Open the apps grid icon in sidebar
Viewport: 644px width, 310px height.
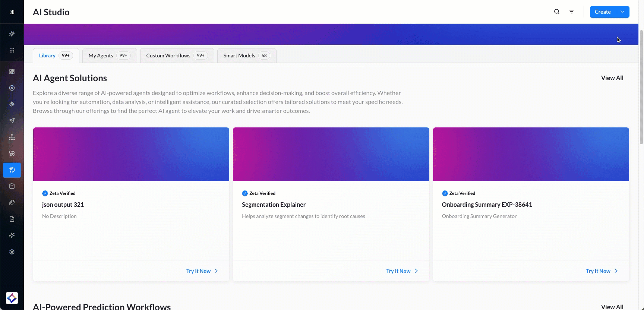pyautogui.click(x=12, y=50)
